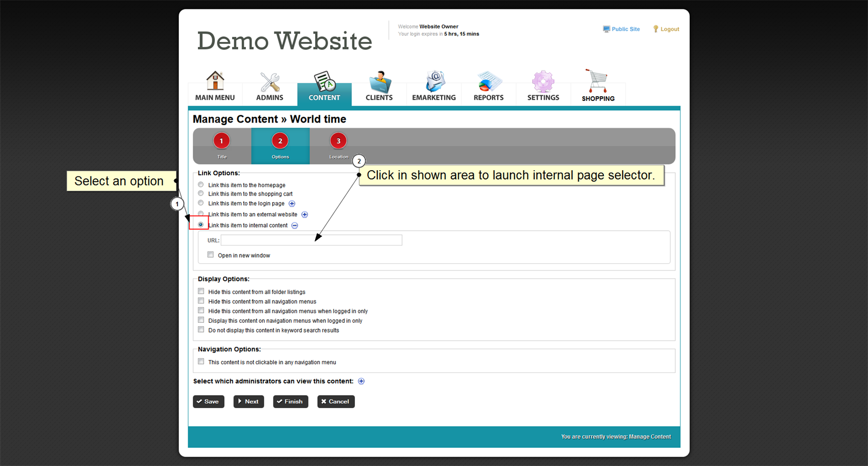Click the Admins tools icon
Viewport: 868px width, 466px height.
(270, 82)
